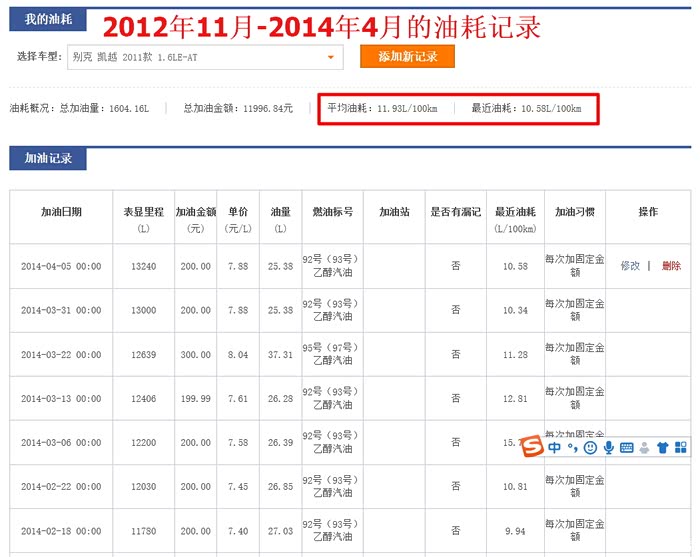Viewport: 700px width, 557px height.
Task: Open Sogou emoji smiley panel
Action: pyautogui.click(x=590, y=447)
